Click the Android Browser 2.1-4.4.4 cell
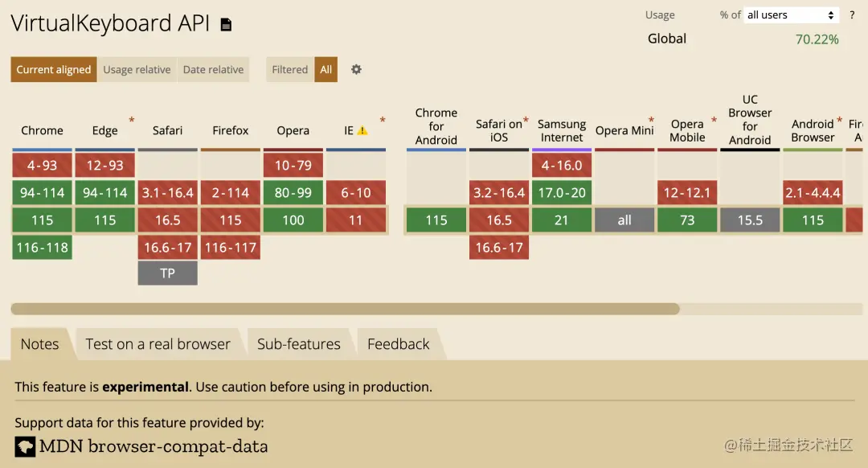Viewport: 868px width, 468px height. (x=813, y=193)
